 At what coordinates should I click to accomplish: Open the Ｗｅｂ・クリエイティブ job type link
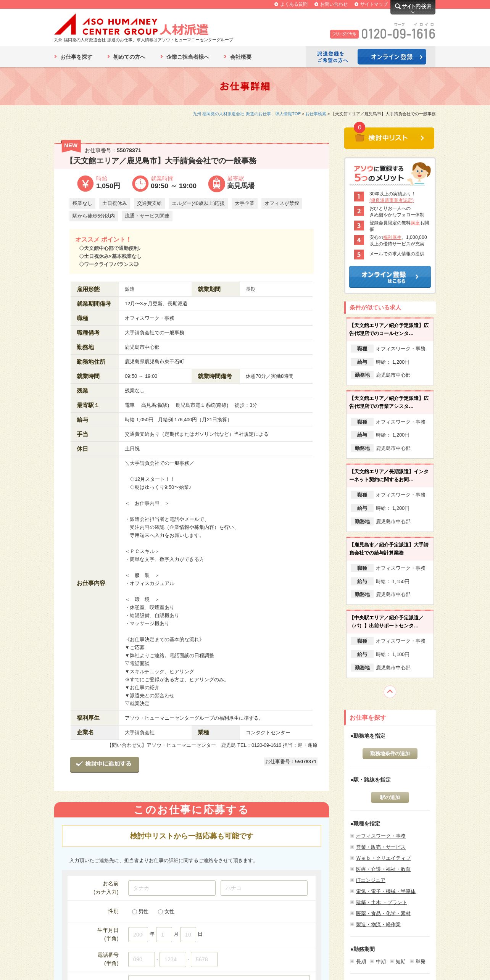coord(383,858)
